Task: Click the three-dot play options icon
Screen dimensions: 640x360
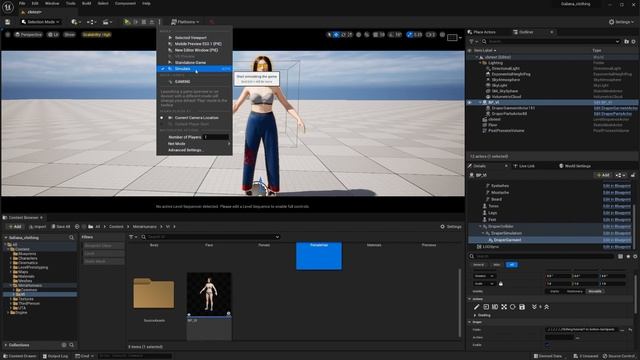Action: (x=160, y=22)
